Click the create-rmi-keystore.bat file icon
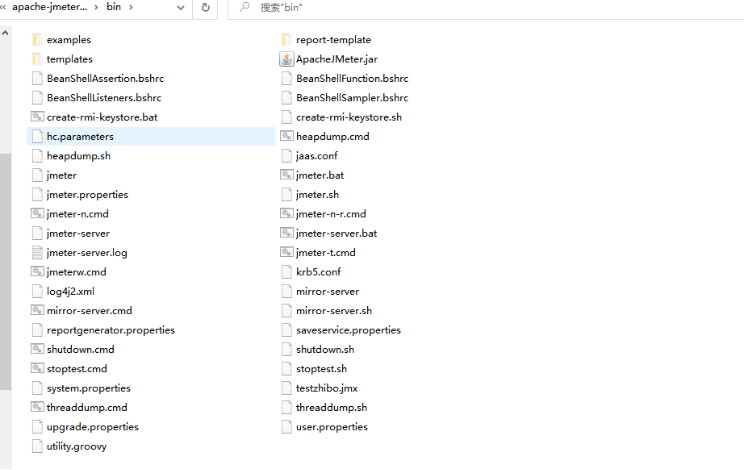The width and height of the screenshot is (747, 470). point(37,117)
